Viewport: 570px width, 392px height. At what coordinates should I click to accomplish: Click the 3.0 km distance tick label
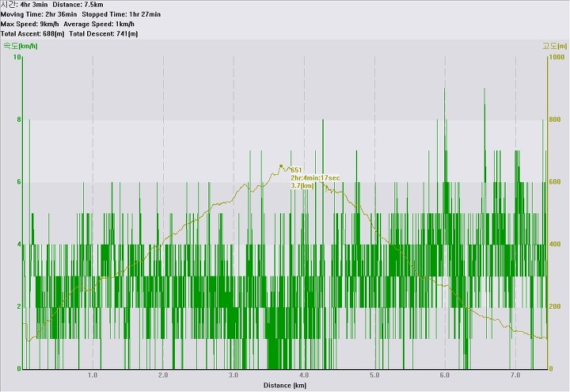pos(234,375)
